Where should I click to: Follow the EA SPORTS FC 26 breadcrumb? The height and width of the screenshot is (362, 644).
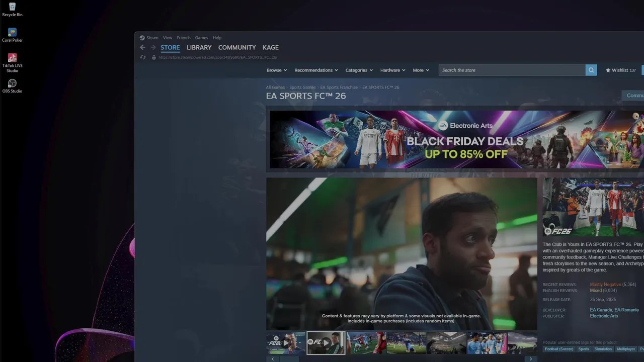point(381,87)
